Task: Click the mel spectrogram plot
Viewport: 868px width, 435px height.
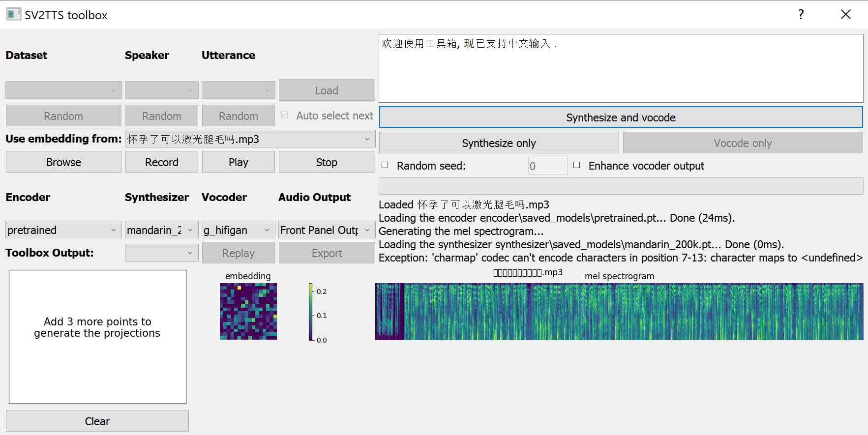Action: (x=619, y=311)
